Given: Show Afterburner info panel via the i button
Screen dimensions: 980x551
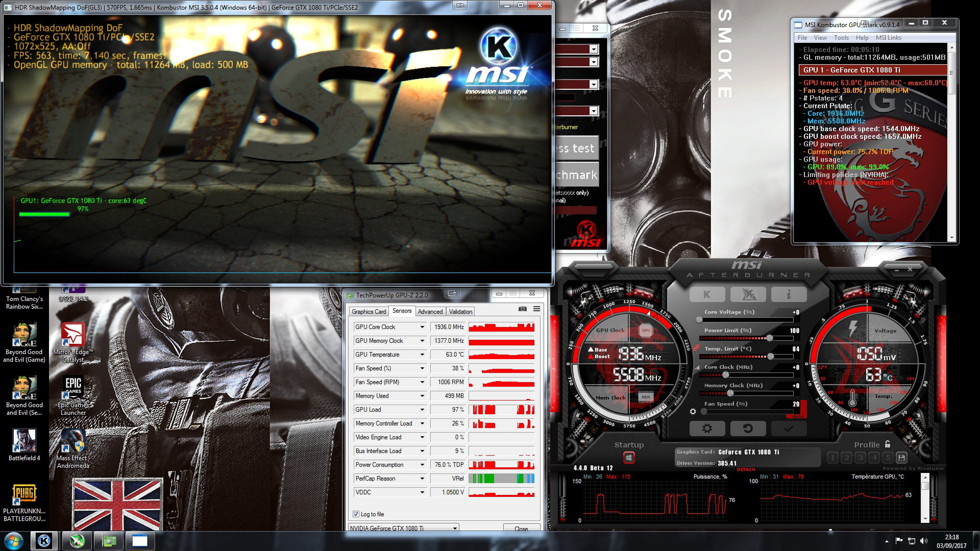Looking at the screenshot, I should pyautogui.click(x=789, y=294).
